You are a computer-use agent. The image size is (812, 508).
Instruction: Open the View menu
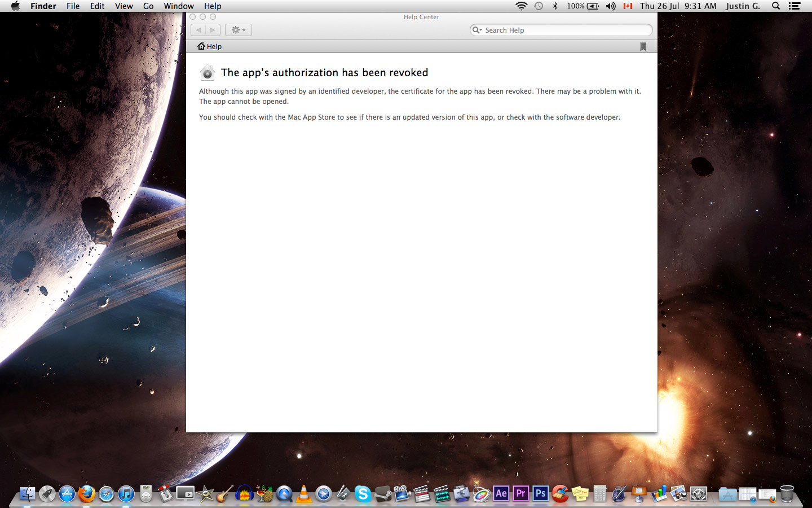point(124,6)
